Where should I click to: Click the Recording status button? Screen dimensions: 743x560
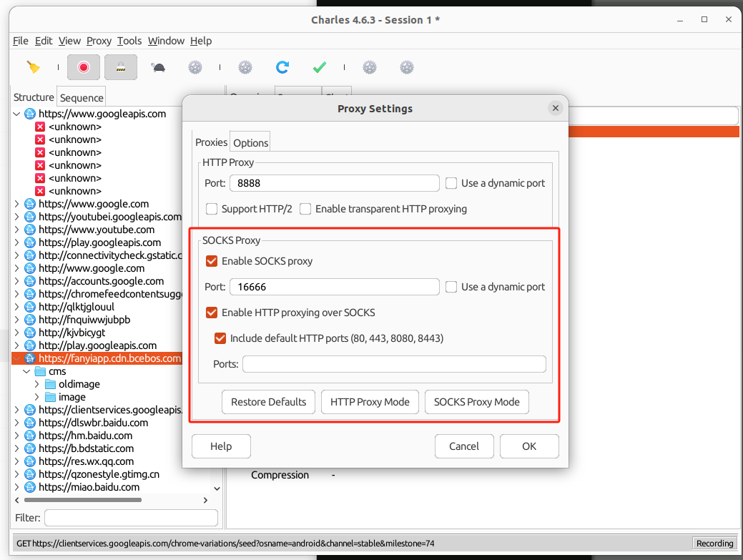point(714,544)
